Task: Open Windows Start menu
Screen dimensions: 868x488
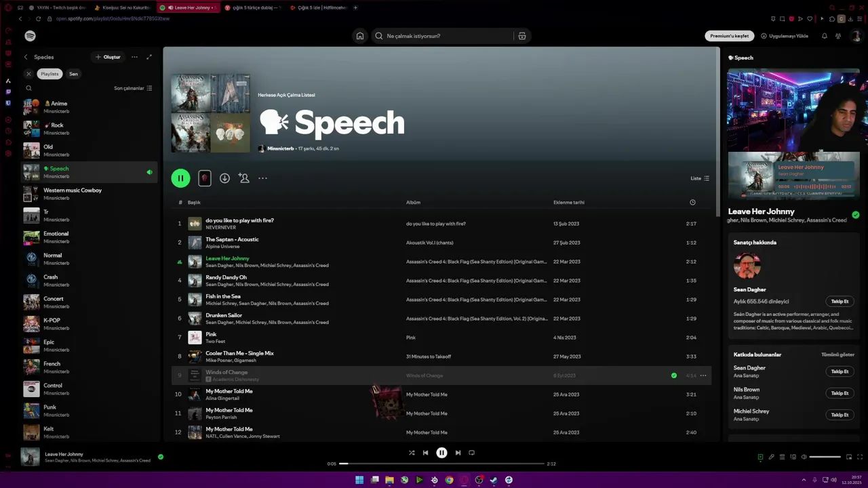Action: 359,480
